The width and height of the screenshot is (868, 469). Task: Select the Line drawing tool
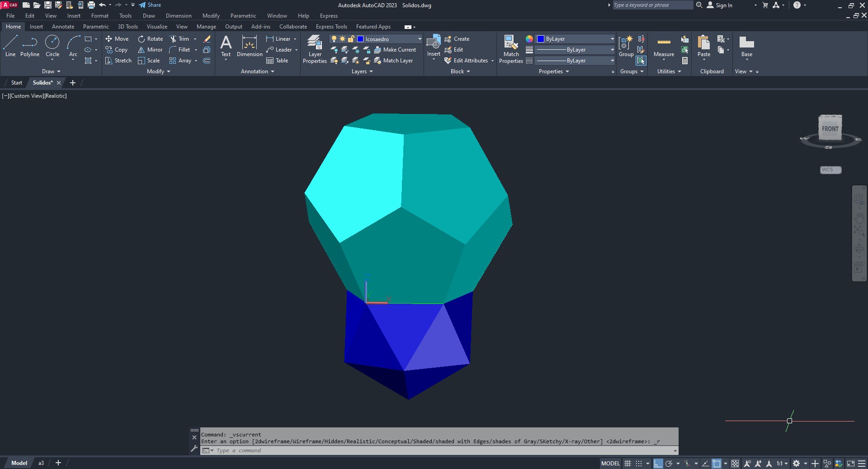tap(10, 46)
